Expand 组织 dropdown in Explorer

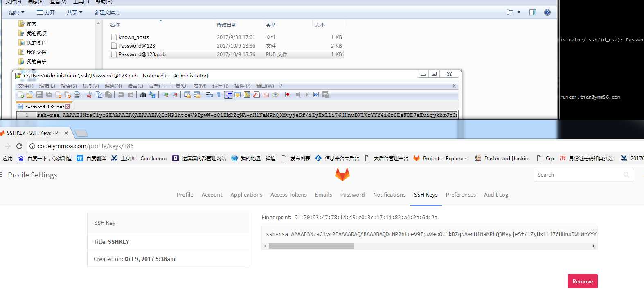coord(16,12)
